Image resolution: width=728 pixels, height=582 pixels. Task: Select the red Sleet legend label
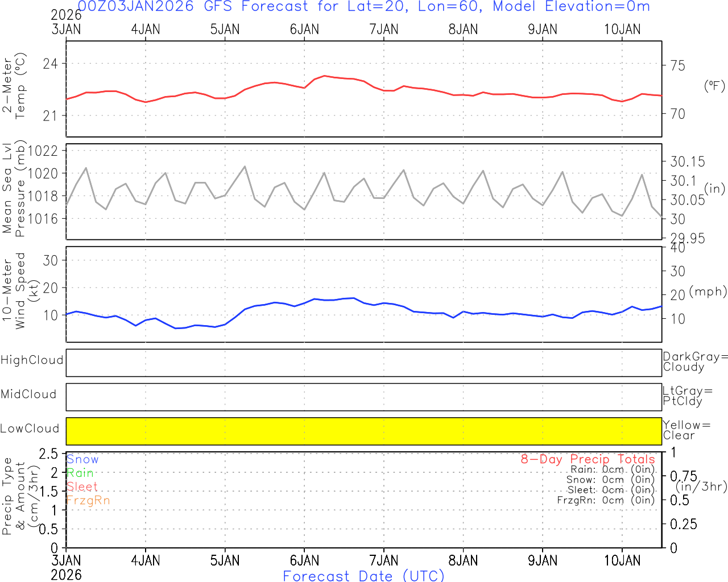click(x=82, y=487)
